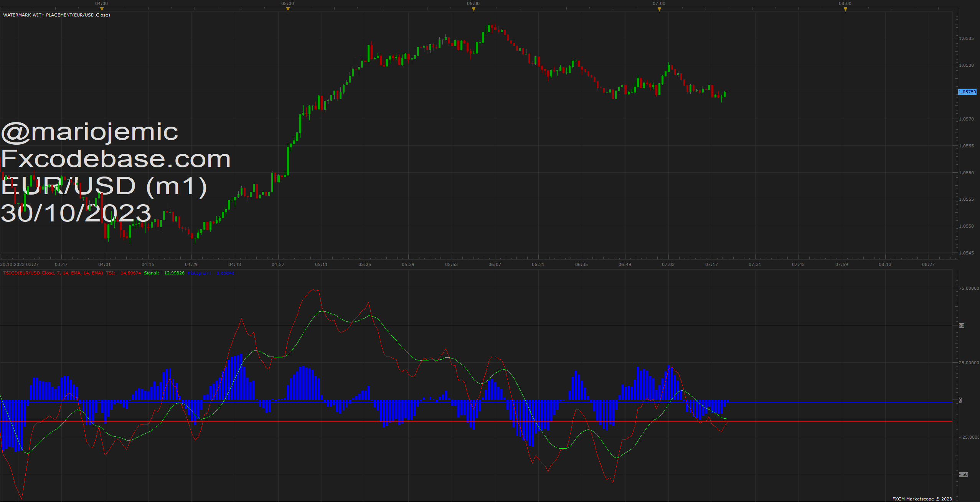The height and width of the screenshot is (502, 980).
Task: Click the 1,0560 price axis label
Action: point(966,173)
